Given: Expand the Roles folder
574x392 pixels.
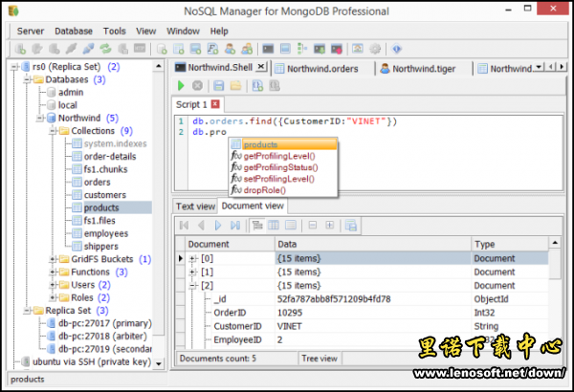Looking at the screenshot, I should tap(53, 298).
